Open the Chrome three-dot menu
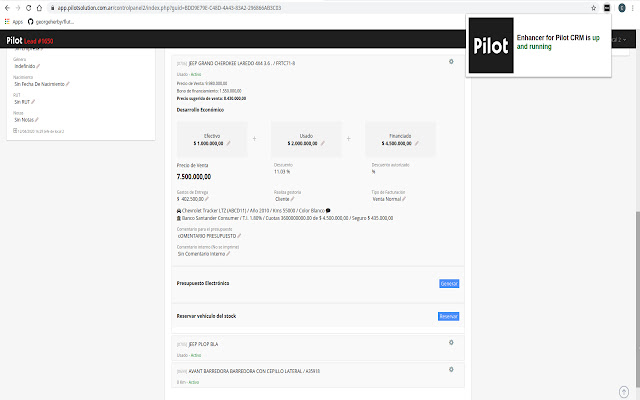This screenshot has height=400, width=640. pyautogui.click(x=633, y=8)
